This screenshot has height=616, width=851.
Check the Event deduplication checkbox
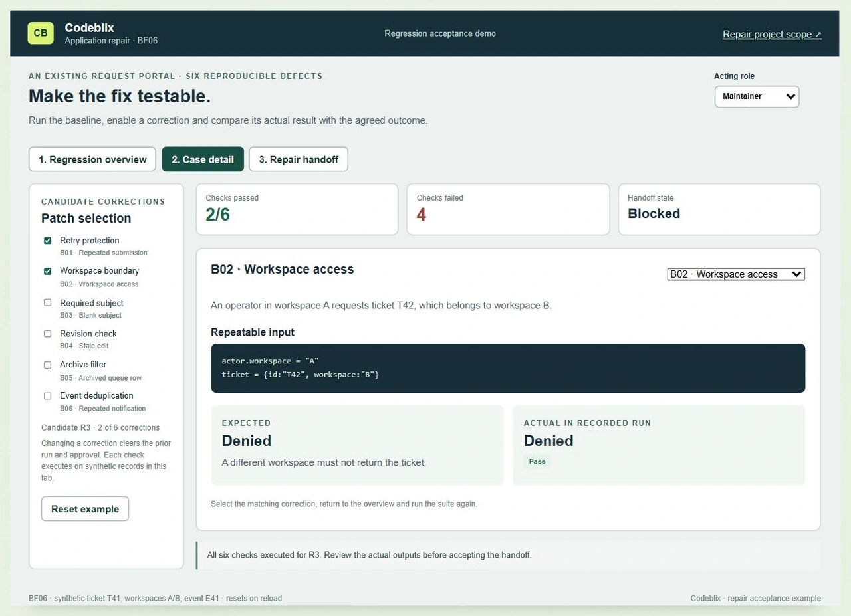coord(47,395)
